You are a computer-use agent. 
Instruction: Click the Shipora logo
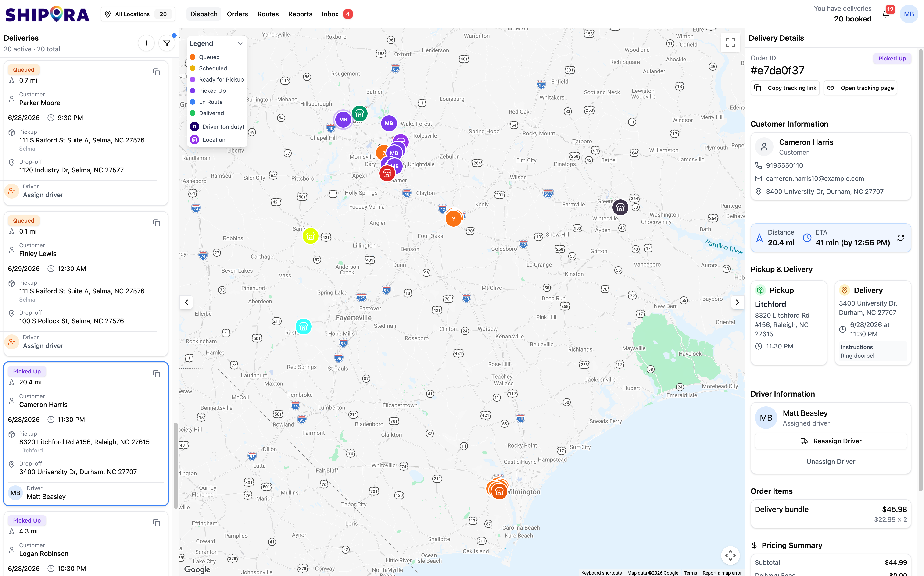click(x=47, y=14)
